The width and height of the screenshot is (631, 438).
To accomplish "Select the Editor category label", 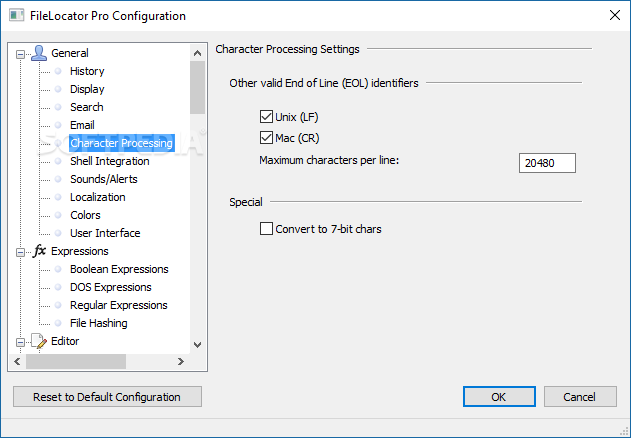I will (x=65, y=341).
